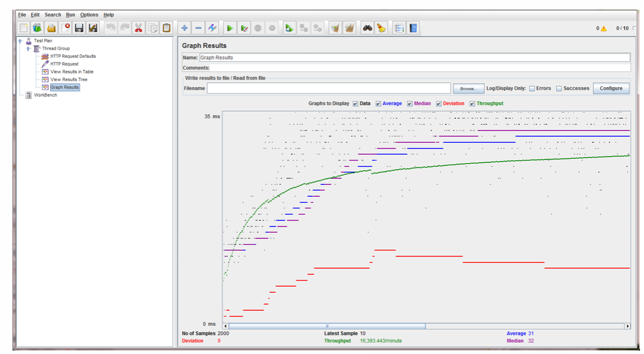Select HTTP Request tree item

click(64, 64)
